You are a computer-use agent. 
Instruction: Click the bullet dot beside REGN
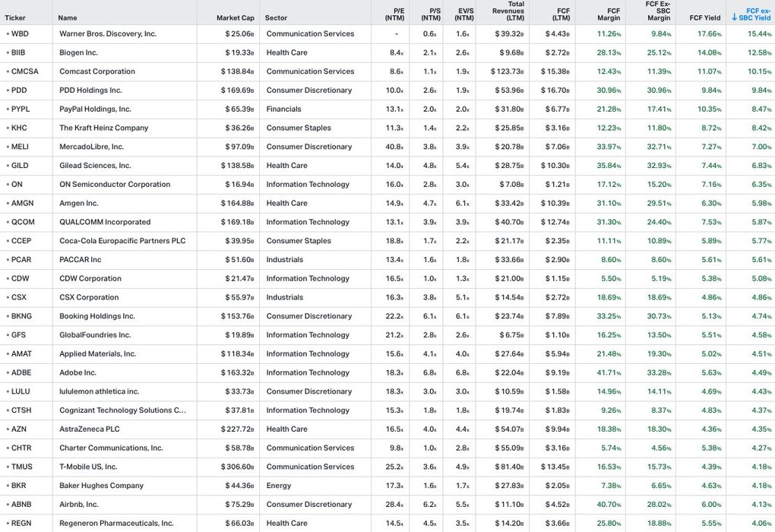[8, 524]
